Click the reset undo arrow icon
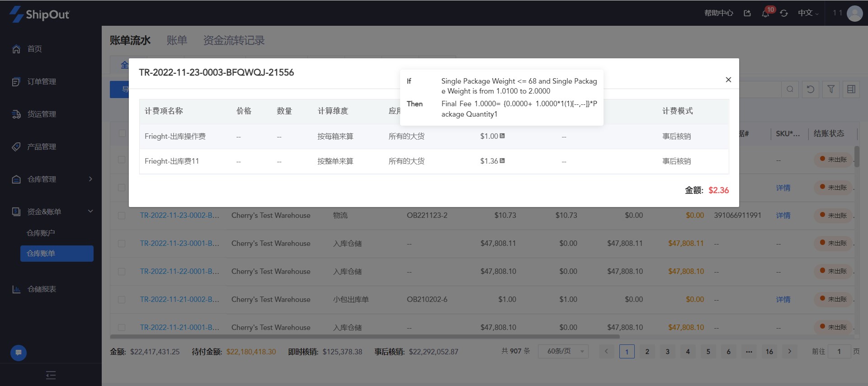The image size is (868, 386). pyautogui.click(x=811, y=89)
